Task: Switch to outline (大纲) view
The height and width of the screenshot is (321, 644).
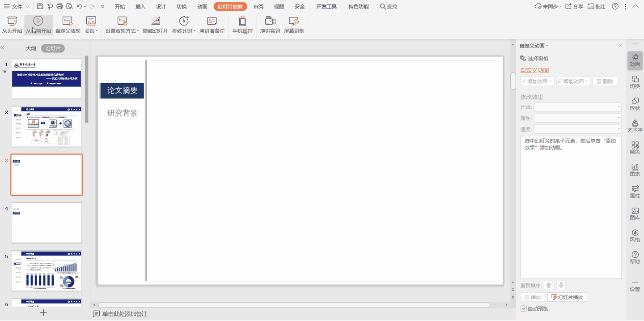Action: point(31,48)
